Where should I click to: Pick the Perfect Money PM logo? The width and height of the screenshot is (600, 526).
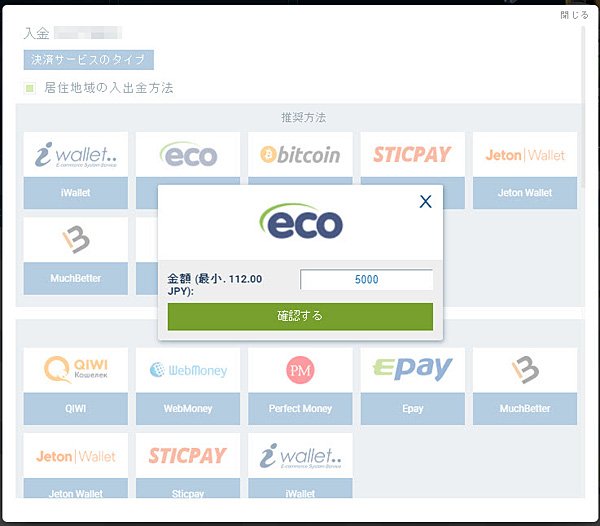(300, 370)
